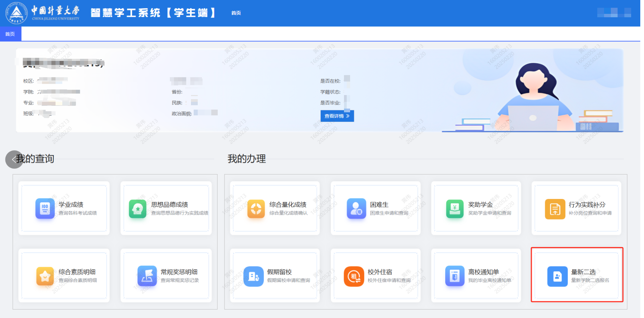Select the 校外住宿 rent icon
644x318 pixels.
tap(354, 276)
